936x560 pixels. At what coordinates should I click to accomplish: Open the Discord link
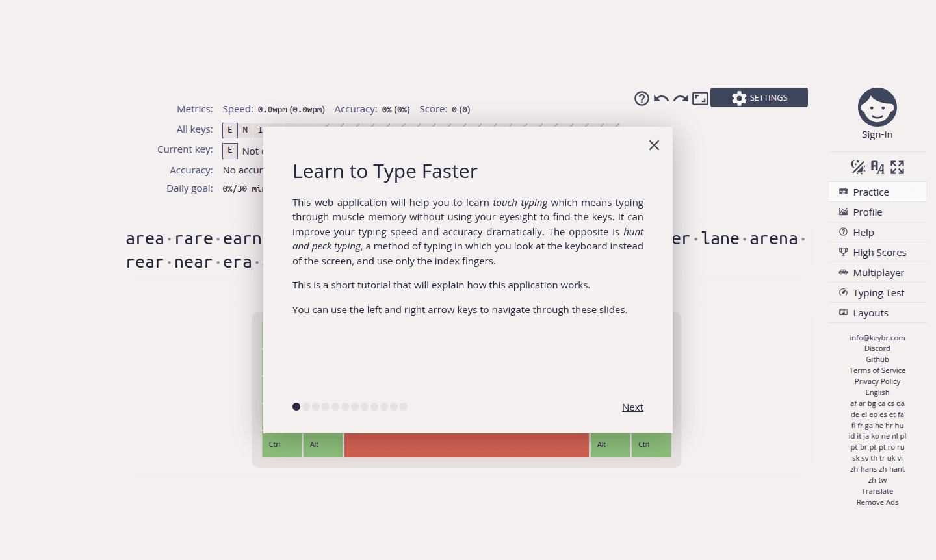pos(877,348)
